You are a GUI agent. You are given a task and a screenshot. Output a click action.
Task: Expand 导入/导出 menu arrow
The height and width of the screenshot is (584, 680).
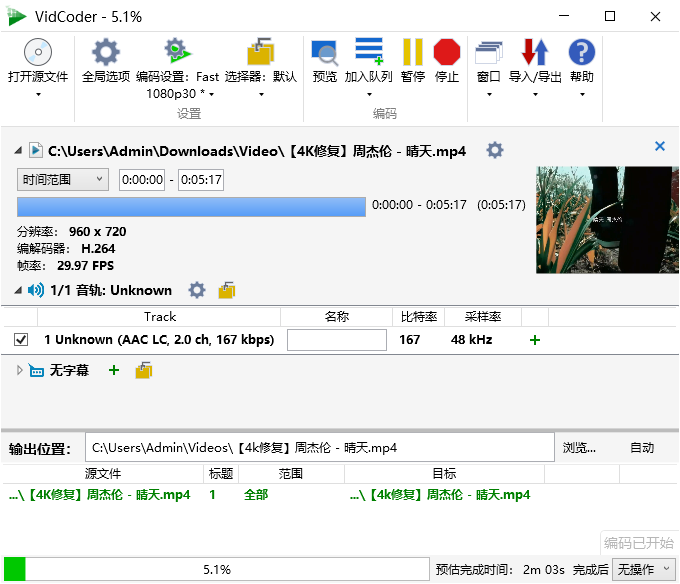tap(536, 95)
